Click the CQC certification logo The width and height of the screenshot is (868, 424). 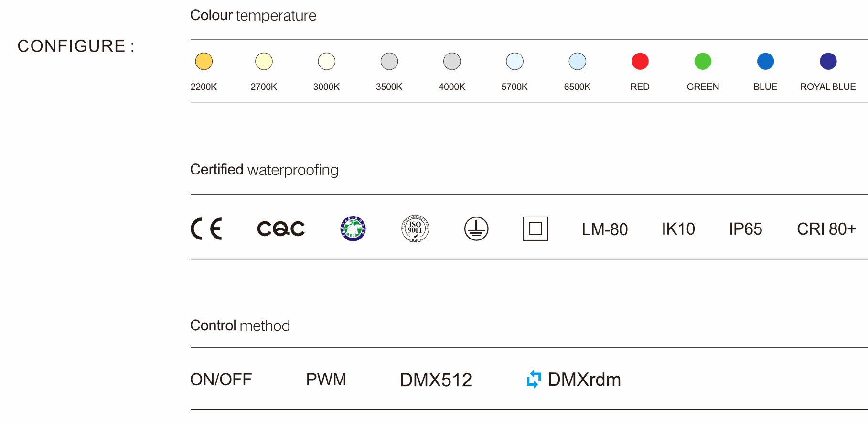pos(281,229)
